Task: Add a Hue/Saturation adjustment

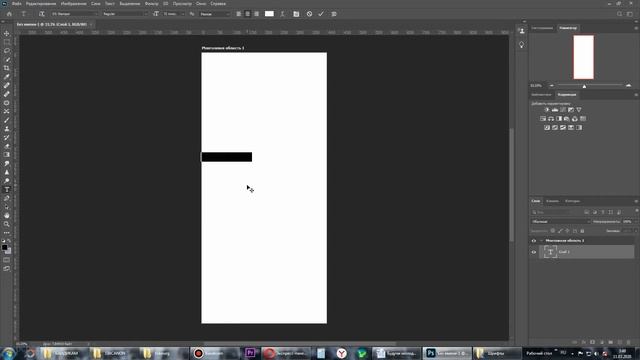Action: (x=543, y=119)
